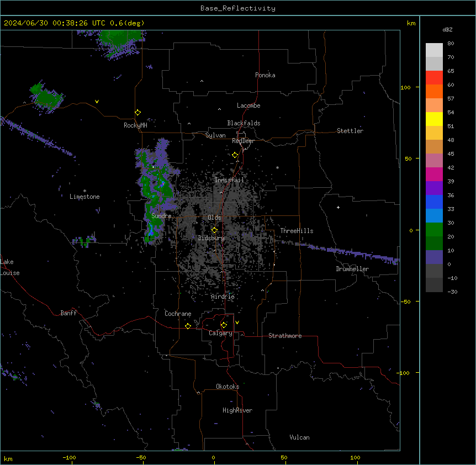The width and height of the screenshot is (476, 465).
Task: Click the white asterisk above Limestone label
Action: pos(84,191)
